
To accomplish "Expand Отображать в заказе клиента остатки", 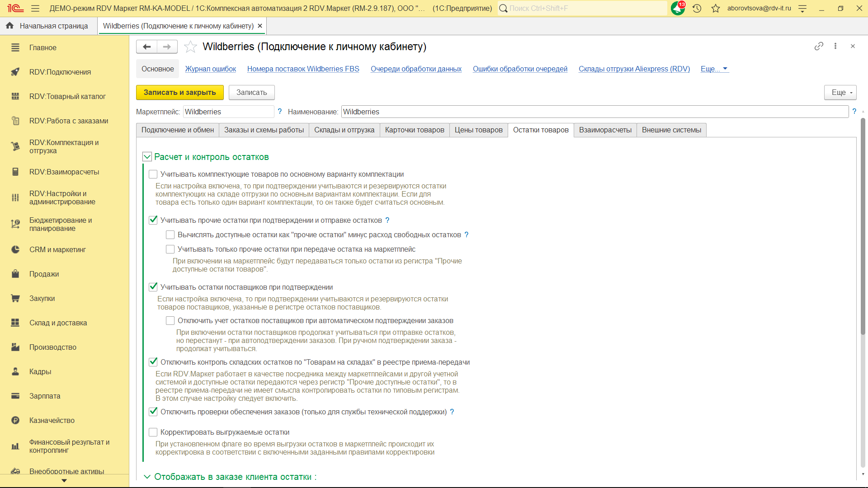I will pos(147,477).
